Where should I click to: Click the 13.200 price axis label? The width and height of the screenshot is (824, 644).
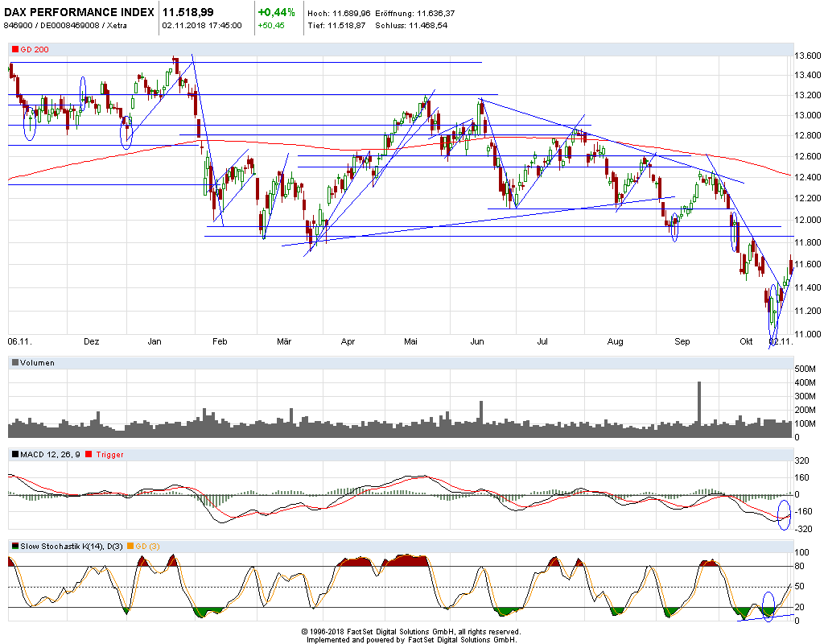808,95
